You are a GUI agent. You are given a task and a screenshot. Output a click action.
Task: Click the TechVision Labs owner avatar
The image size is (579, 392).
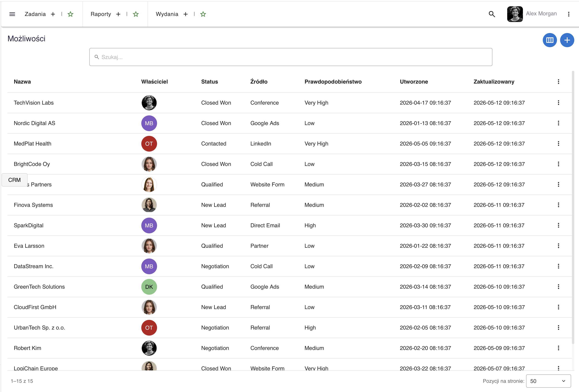[x=149, y=103]
